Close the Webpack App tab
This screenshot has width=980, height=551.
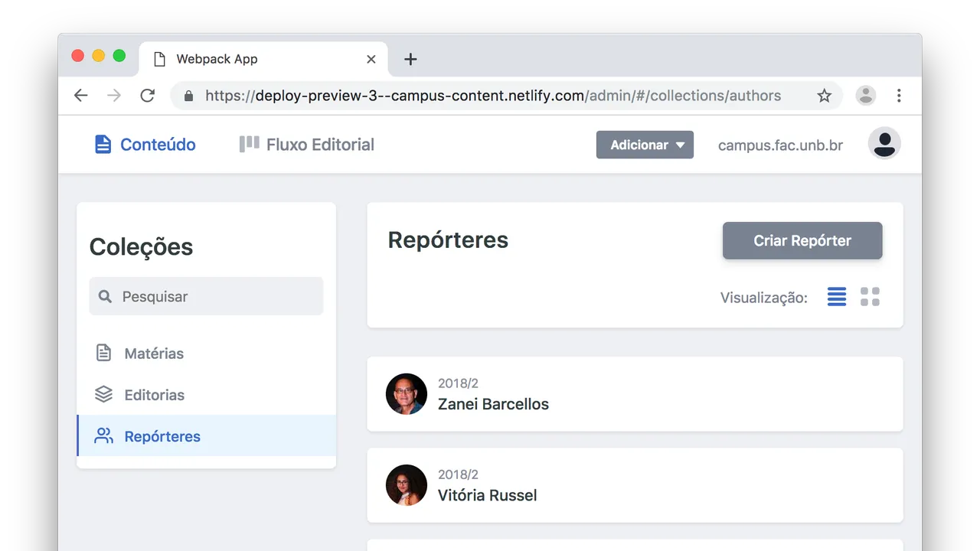click(x=371, y=59)
